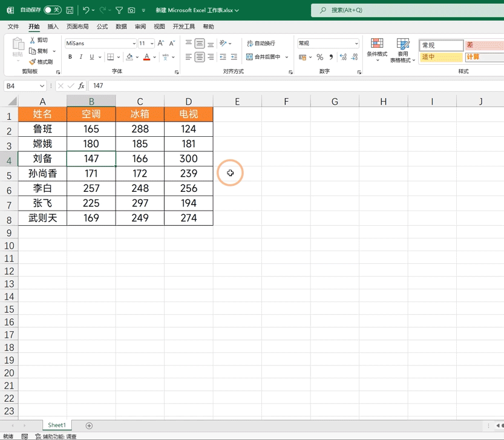Click the 辅助功能: 调查 status item
The image size is (504, 440).
click(x=56, y=436)
